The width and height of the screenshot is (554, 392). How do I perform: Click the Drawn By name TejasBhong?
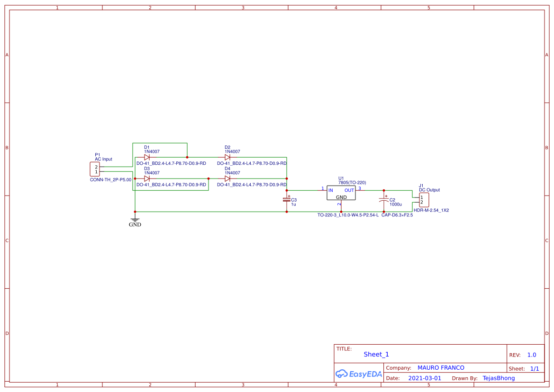(x=498, y=378)
